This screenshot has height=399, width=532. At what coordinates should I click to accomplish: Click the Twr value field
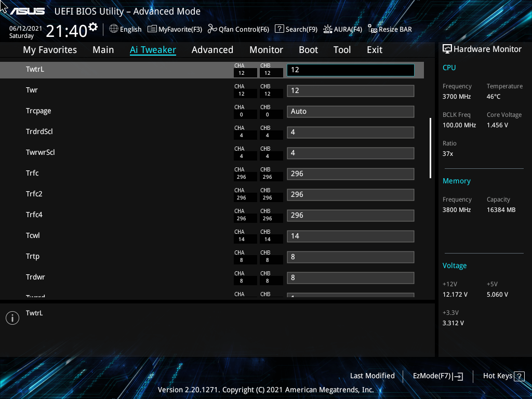pyautogui.click(x=351, y=90)
